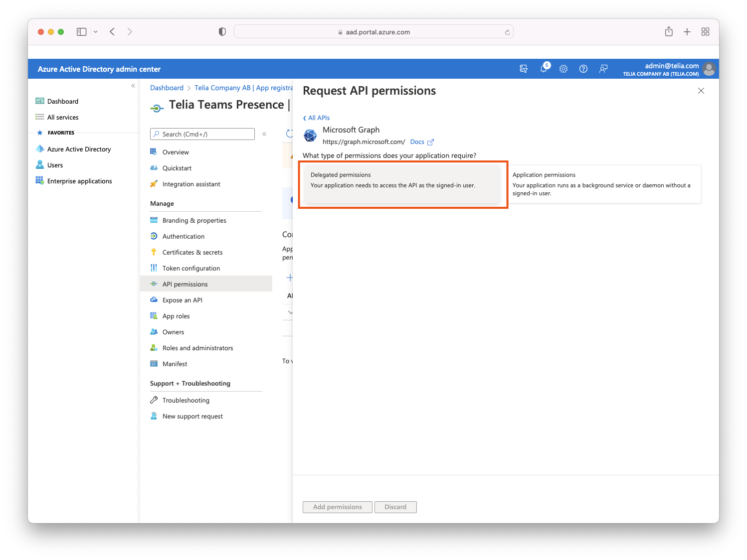Open a new Safari tab
The height and width of the screenshot is (560, 747).
(x=687, y=32)
